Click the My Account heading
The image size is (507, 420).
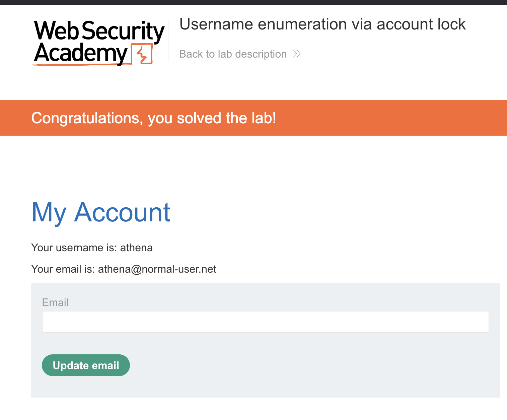pos(101,212)
